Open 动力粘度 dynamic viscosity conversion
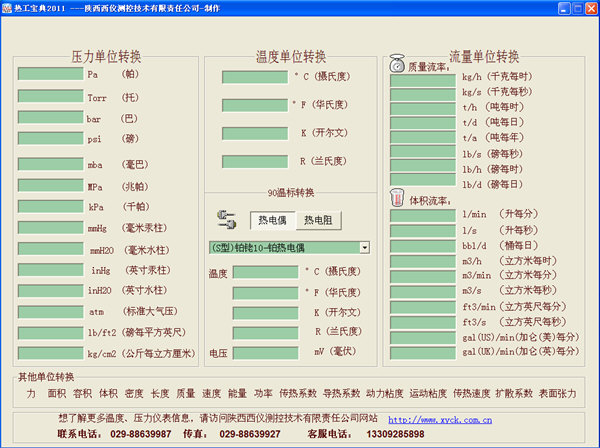The height and width of the screenshot is (448, 600). point(385,395)
